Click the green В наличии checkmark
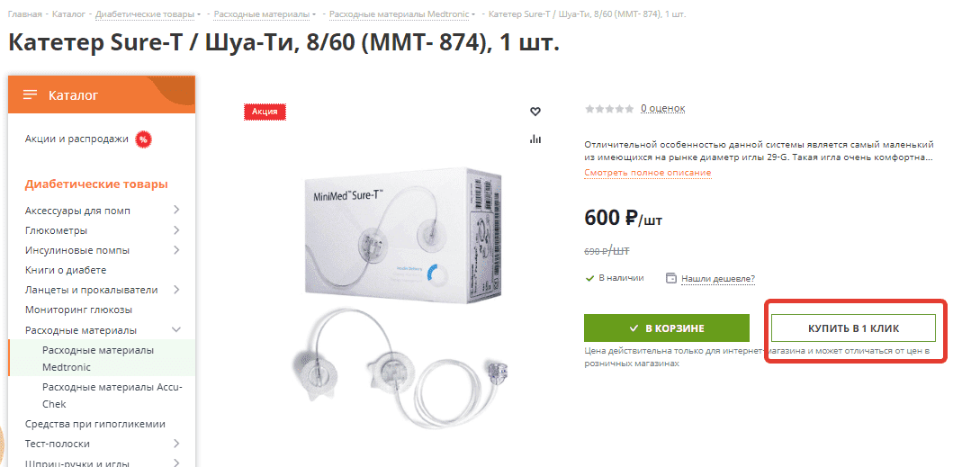Viewport: 980px width, 467px height. (x=589, y=278)
